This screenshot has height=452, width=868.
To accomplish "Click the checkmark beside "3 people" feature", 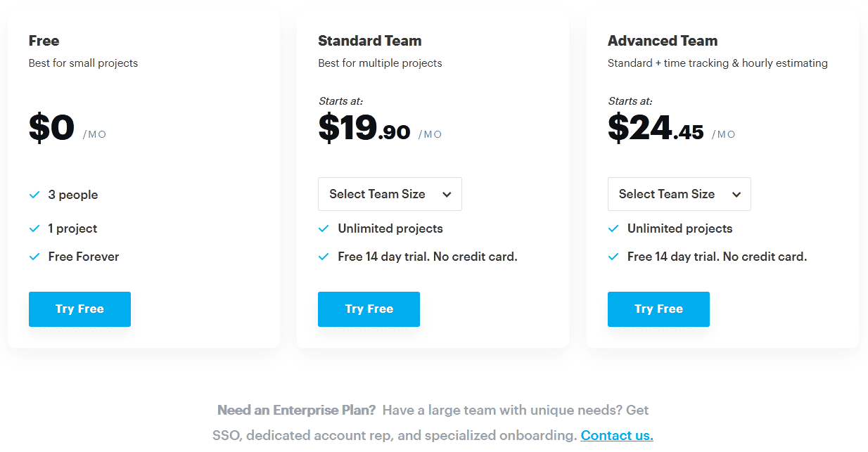I will pos(34,195).
